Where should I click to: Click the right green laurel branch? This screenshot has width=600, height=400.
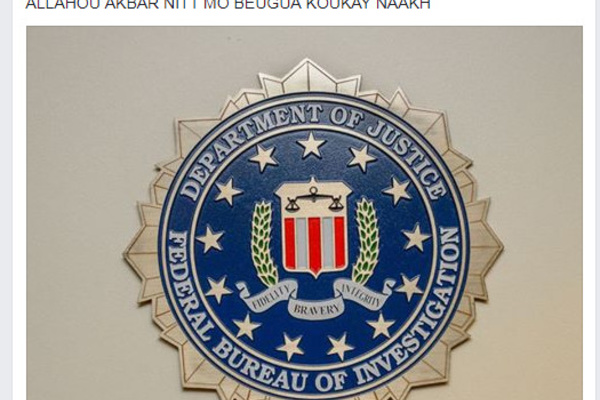(365, 242)
